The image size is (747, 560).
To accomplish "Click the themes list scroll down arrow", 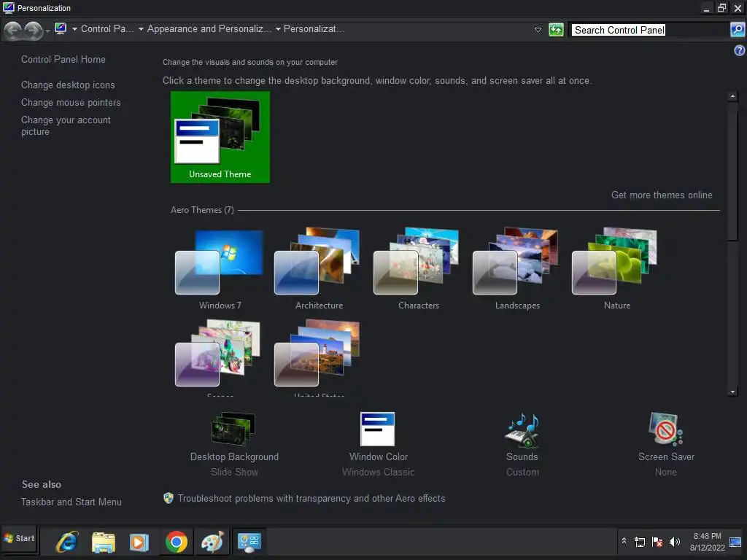I will [x=732, y=392].
